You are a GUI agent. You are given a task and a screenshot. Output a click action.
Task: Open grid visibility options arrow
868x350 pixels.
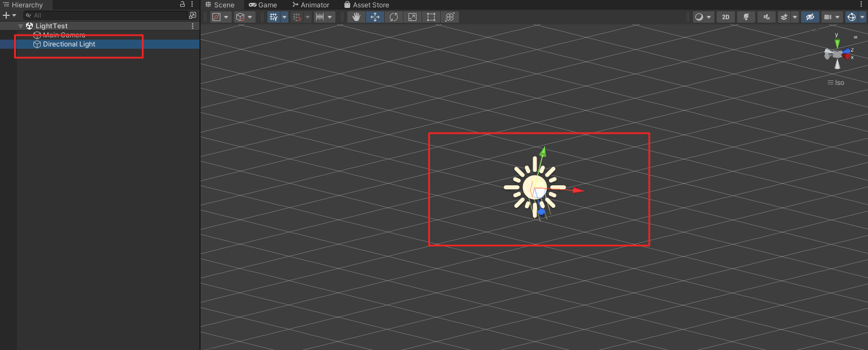[284, 17]
